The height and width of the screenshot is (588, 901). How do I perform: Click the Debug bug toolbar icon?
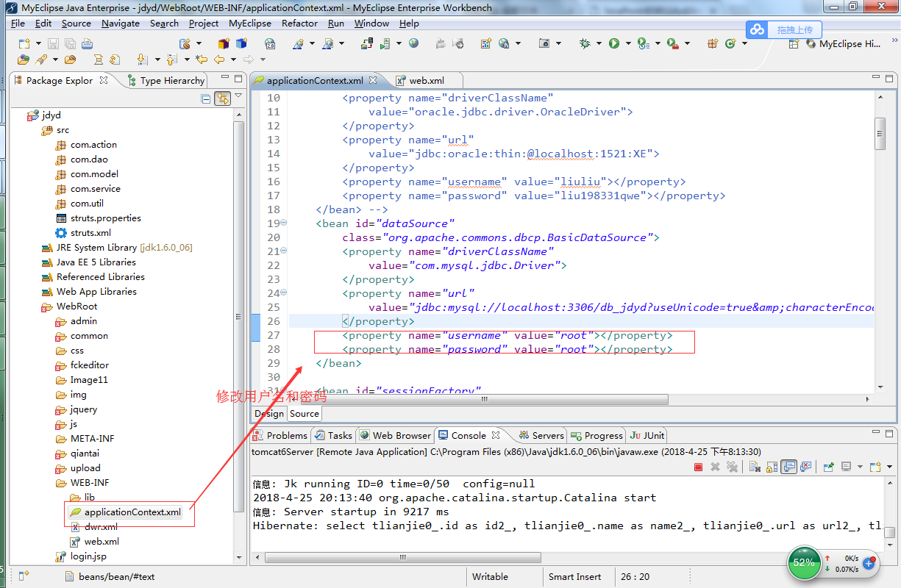pyautogui.click(x=585, y=43)
